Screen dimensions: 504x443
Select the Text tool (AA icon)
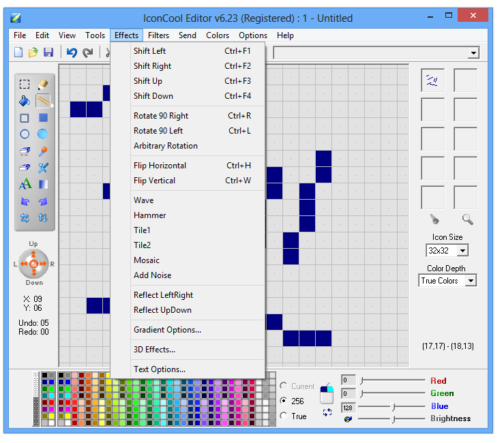click(25, 185)
